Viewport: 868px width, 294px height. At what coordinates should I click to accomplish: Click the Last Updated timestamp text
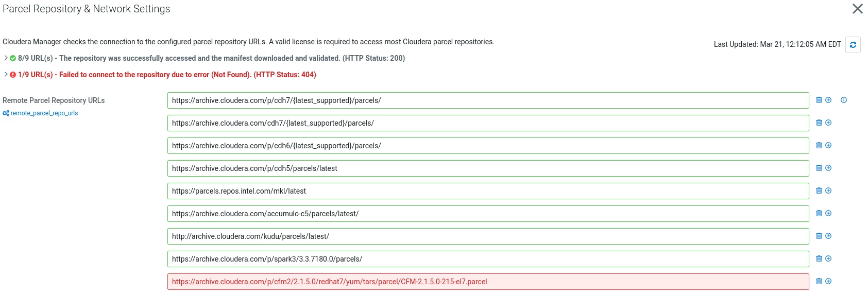pos(777,44)
